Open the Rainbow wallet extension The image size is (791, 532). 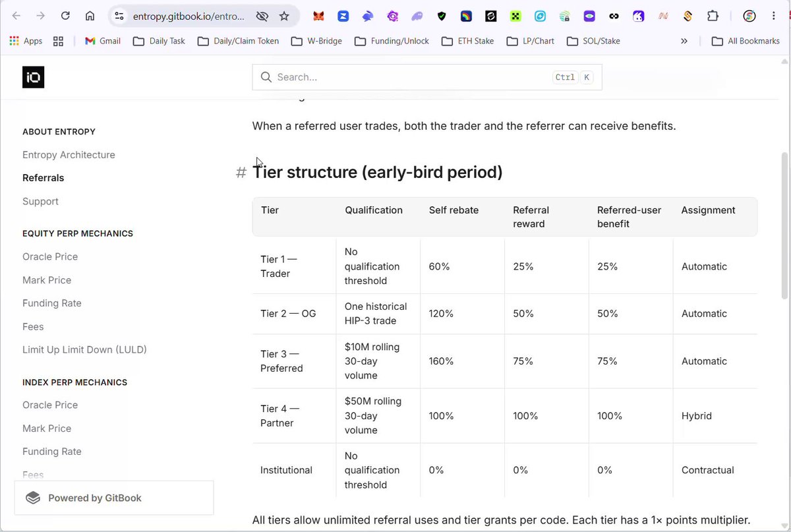click(x=466, y=16)
